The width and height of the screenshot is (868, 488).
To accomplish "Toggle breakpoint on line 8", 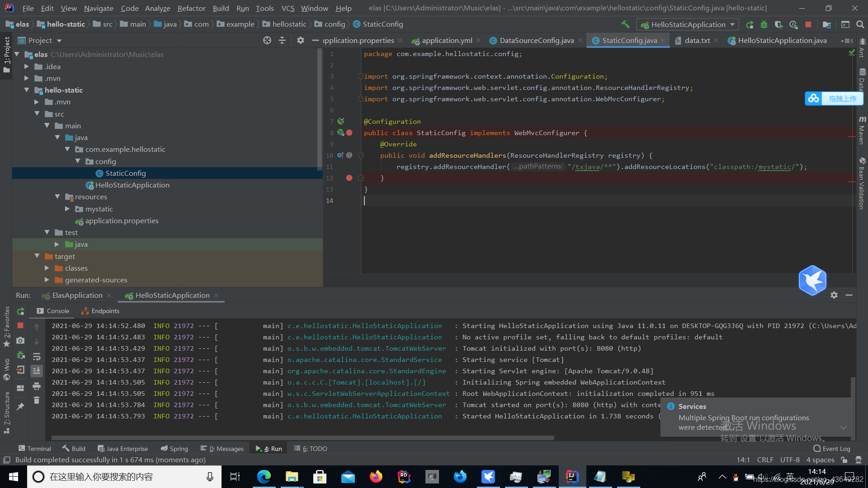I will point(349,132).
